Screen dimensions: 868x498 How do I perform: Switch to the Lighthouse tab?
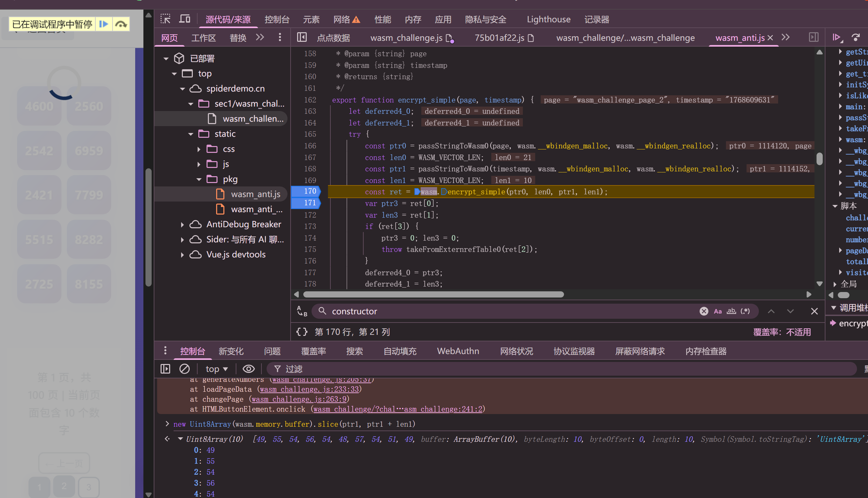coord(548,19)
